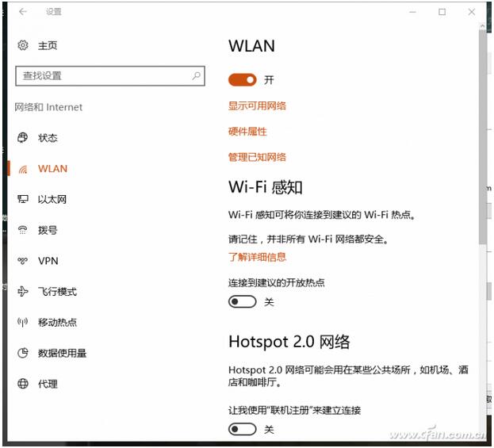Open 飞行模式 settings page
The image size is (494, 448).
click(57, 292)
